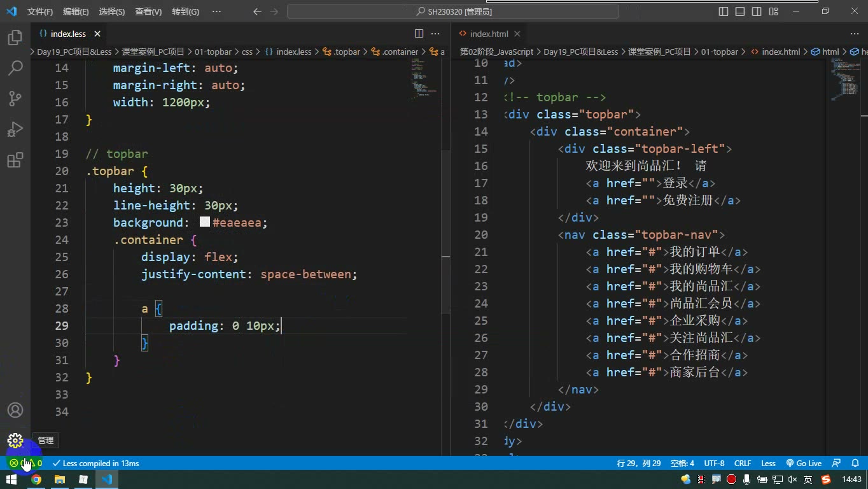Open File Explorer from the taskbar
The image size is (868, 489).
pos(59,479)
